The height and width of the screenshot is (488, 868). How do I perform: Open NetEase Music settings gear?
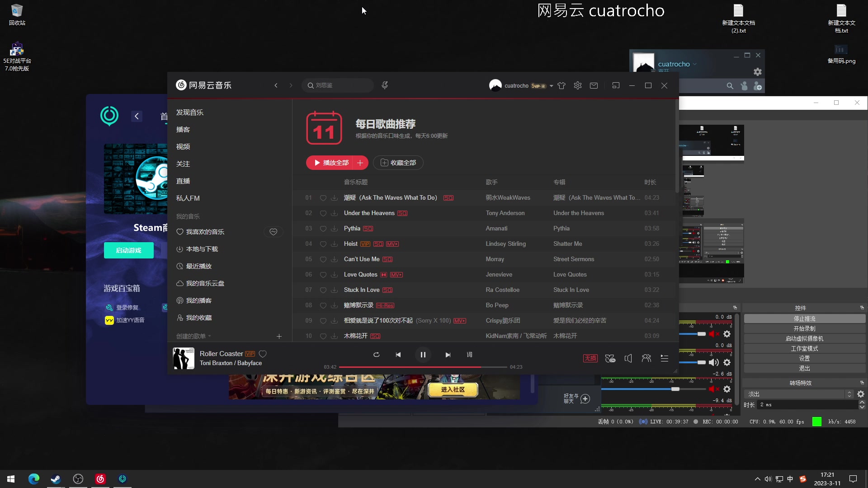[578, 85]
